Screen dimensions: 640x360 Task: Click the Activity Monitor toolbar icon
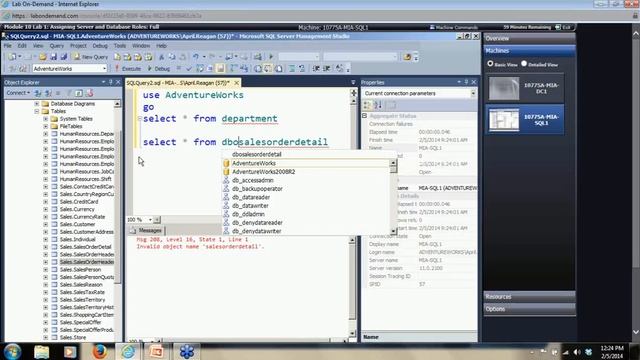[x=258, y=57]
